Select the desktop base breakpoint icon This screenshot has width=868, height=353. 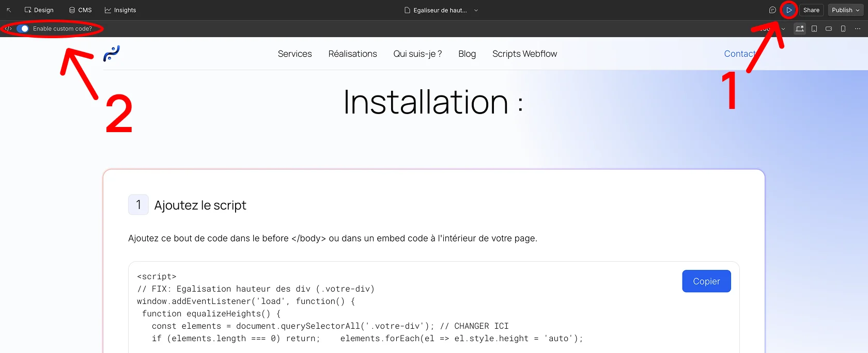coord(800,28)
